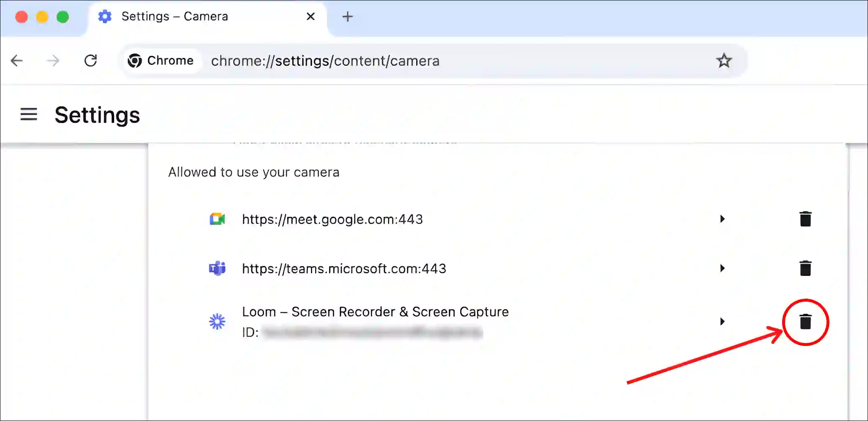Close window with red button

(x=21, y=17)
